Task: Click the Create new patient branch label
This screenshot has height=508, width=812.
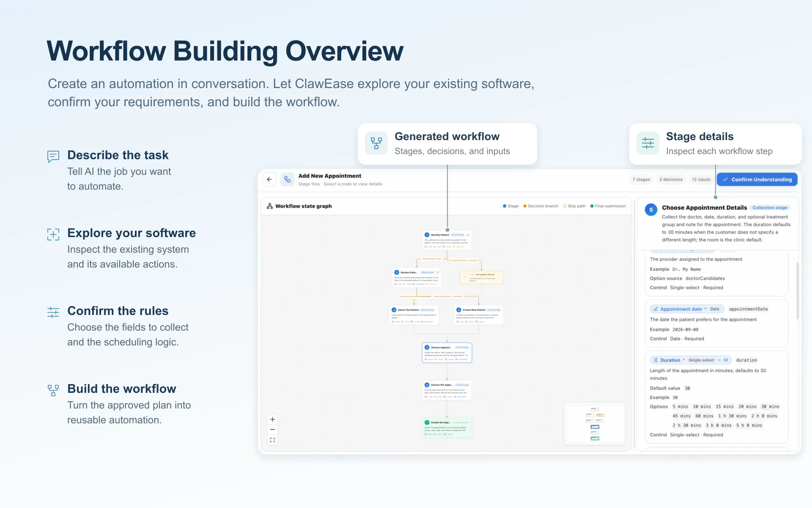Action: 447,296
